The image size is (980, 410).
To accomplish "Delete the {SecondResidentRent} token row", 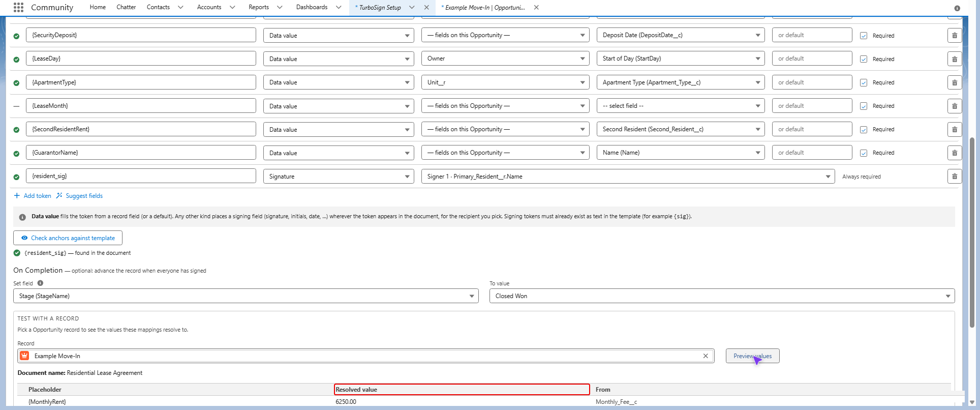I will pos(955,129).
